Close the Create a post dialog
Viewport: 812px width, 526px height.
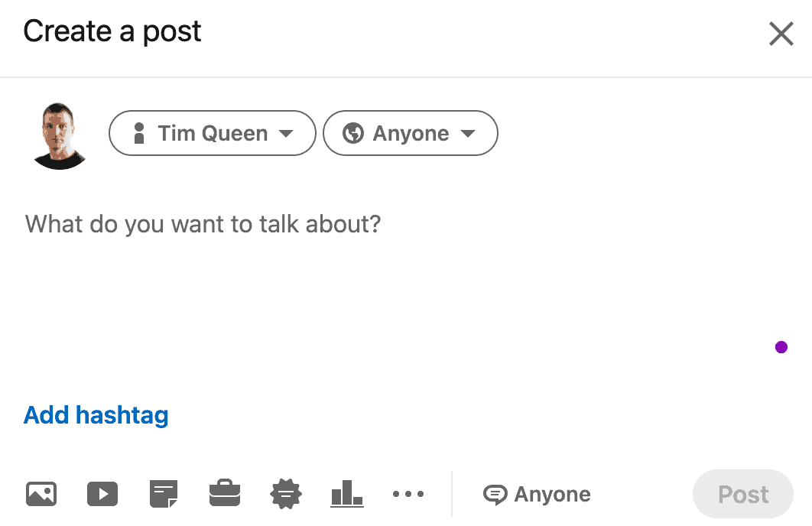(781, 34)
